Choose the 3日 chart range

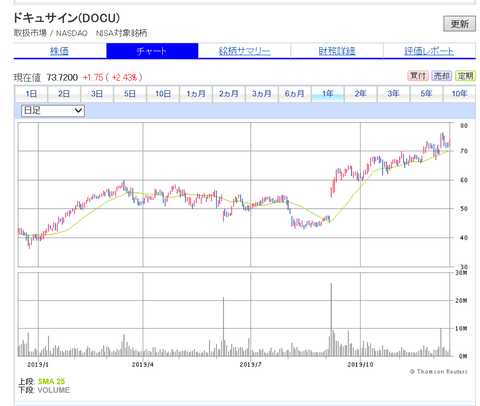[x=97, y=94]
